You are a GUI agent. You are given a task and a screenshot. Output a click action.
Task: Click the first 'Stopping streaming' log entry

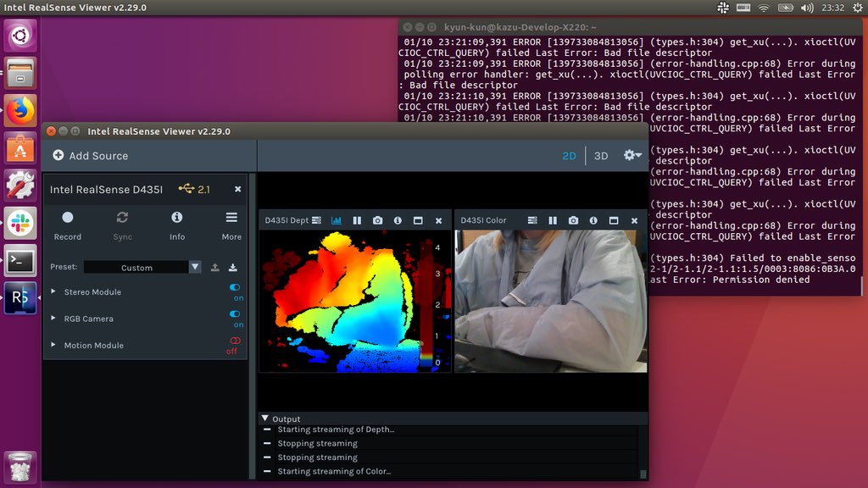(x=317, y=443)
